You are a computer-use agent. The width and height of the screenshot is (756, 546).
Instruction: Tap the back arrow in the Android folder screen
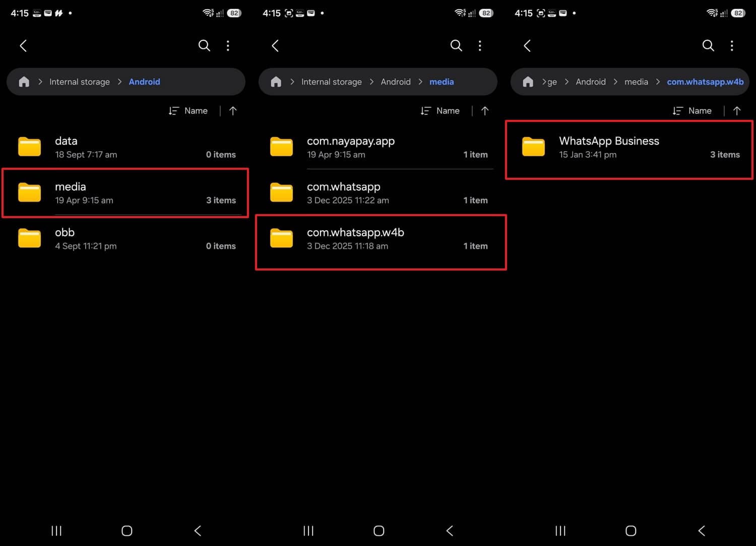tap(23, 46)
